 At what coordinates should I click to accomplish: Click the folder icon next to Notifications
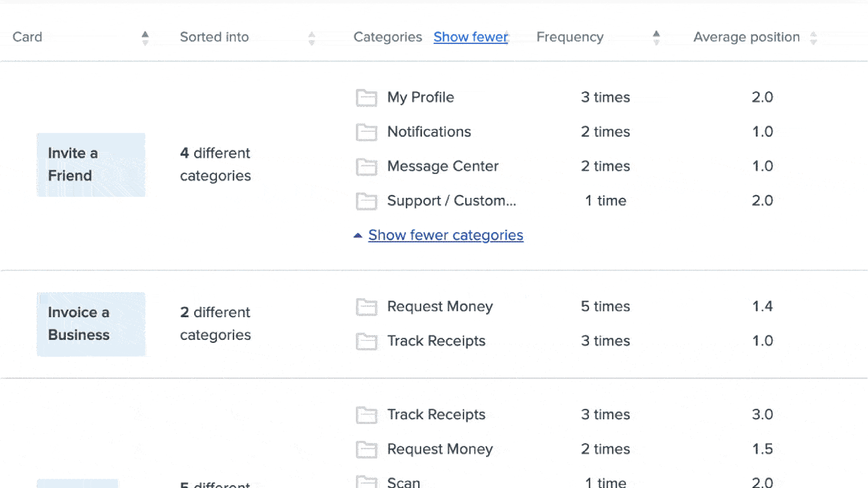pos(366,132)
